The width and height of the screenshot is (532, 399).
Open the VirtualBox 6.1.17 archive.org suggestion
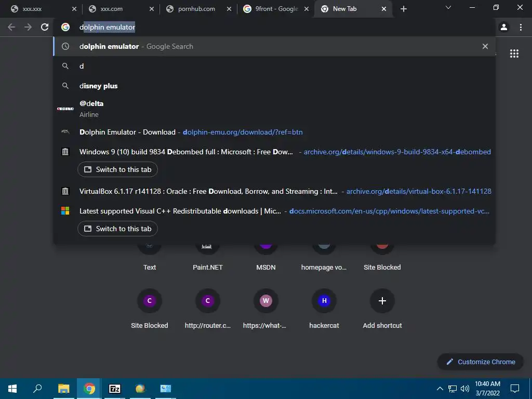click(274, 191)
